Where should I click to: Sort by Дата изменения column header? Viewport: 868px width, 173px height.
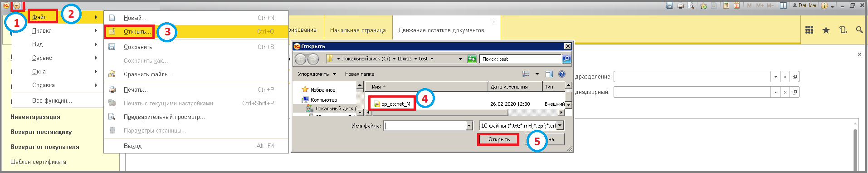(515, 87)
